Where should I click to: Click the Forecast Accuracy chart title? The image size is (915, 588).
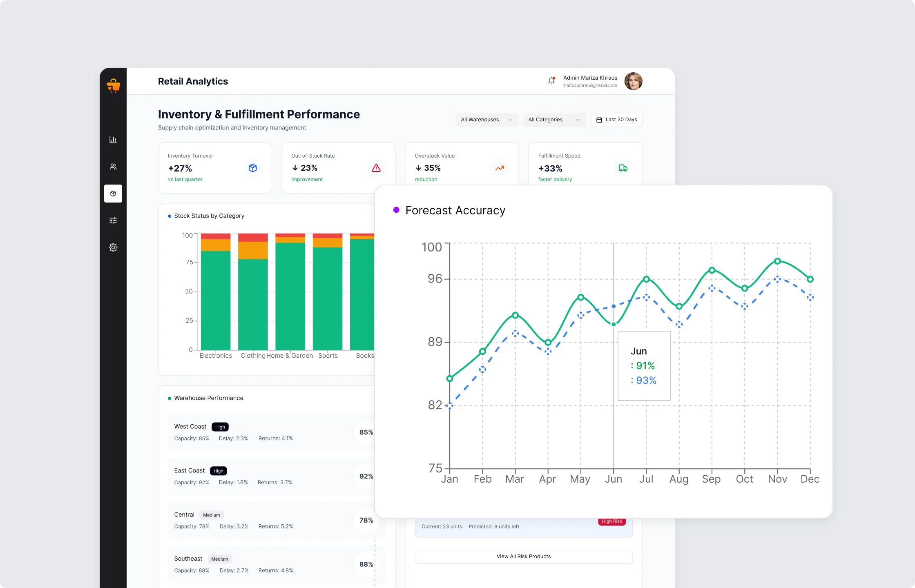pyautogui.click(x=455, y=210)
